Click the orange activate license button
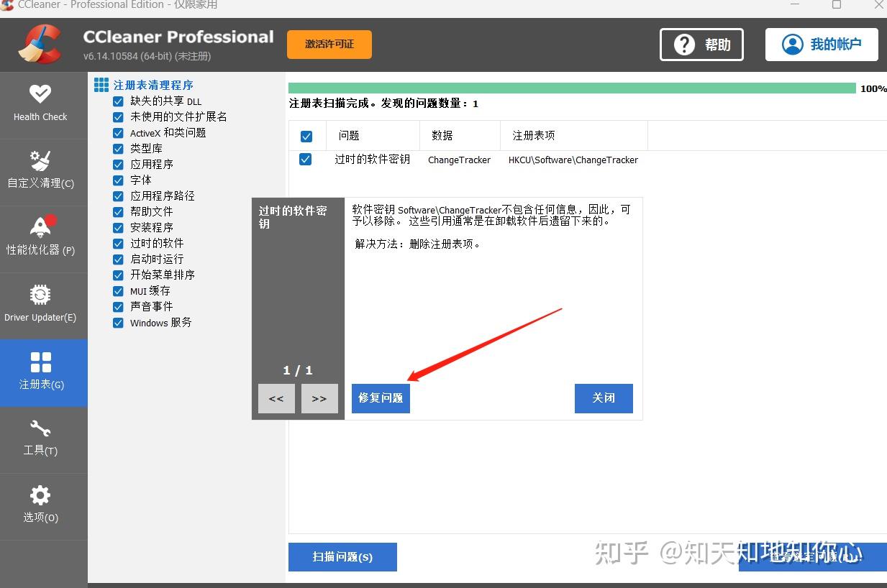The image size is (887, 588). (x=329, y=45)
